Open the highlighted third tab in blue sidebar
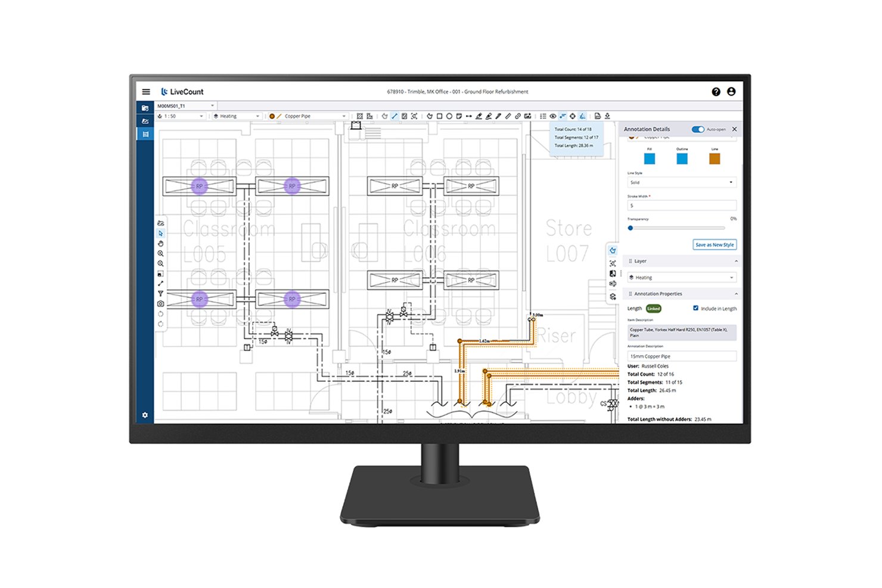The image size is (882, 588). pos(145,134)
